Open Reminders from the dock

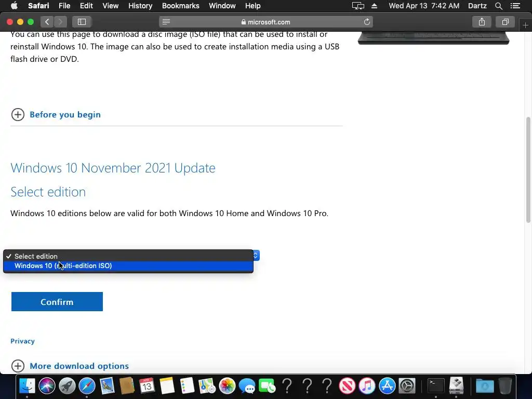[x=187, y=386]
